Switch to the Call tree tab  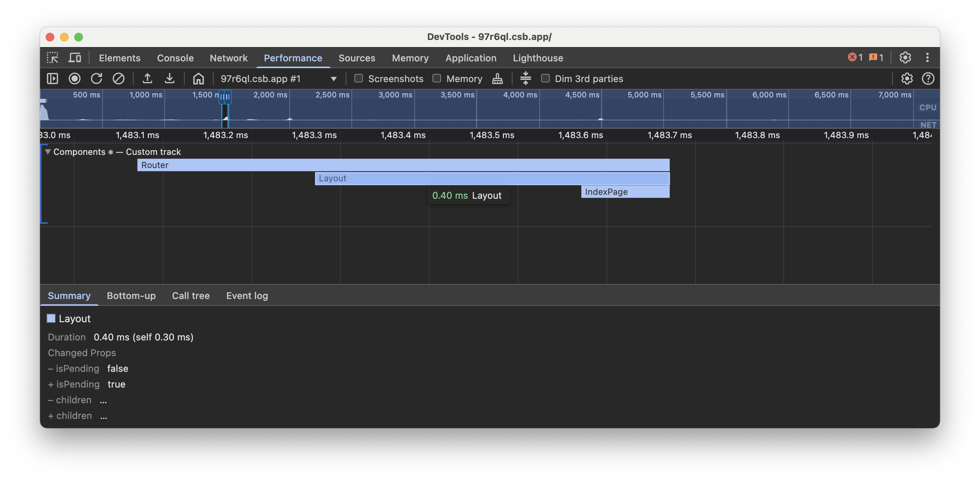(191, 295)
